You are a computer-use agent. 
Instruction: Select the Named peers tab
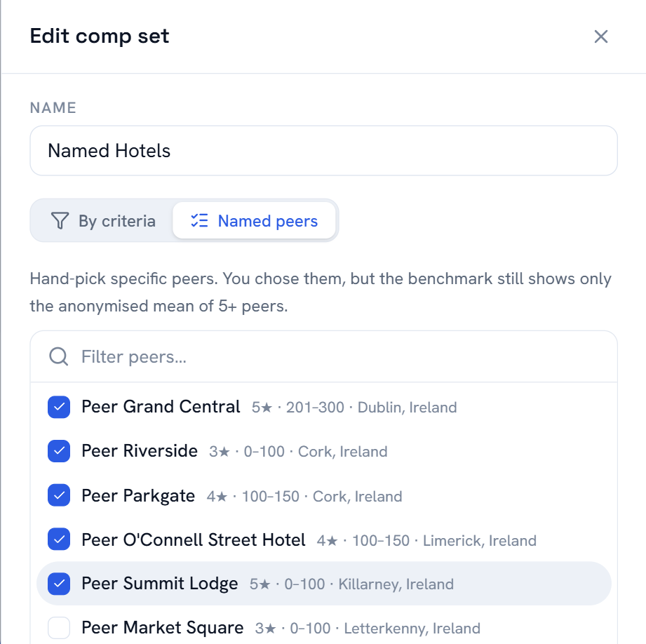(x=254, y=221)
